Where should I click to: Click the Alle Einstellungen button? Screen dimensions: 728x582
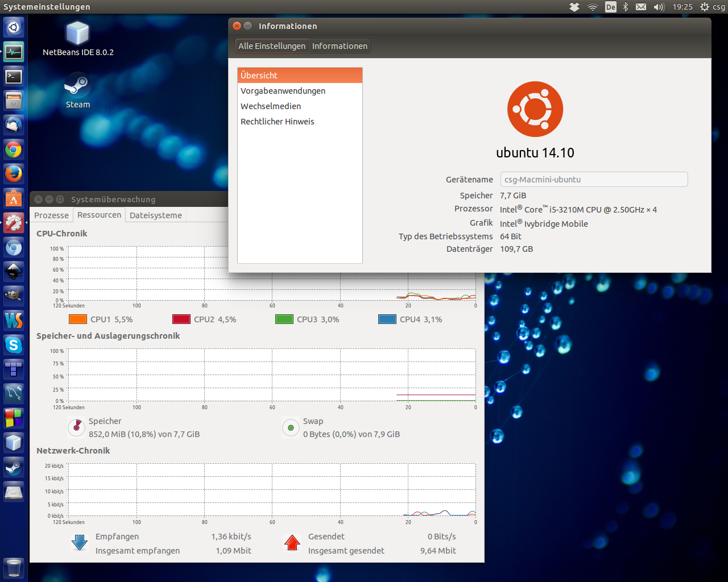point(272,46)
